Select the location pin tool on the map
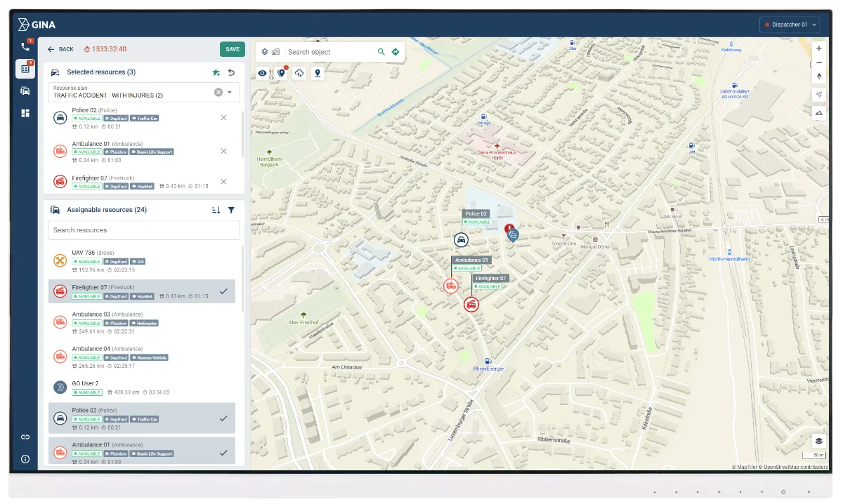Screen dimensions: 843x504 coord(318,73)
